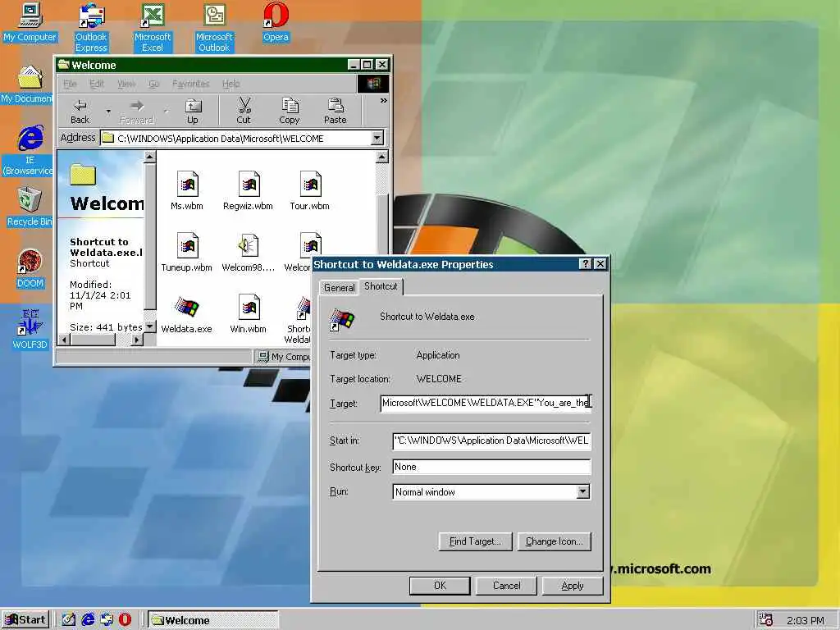Viewport: 840px width, 630px height.
Task: Click the Up folder toolbar button
Action: 192,111
